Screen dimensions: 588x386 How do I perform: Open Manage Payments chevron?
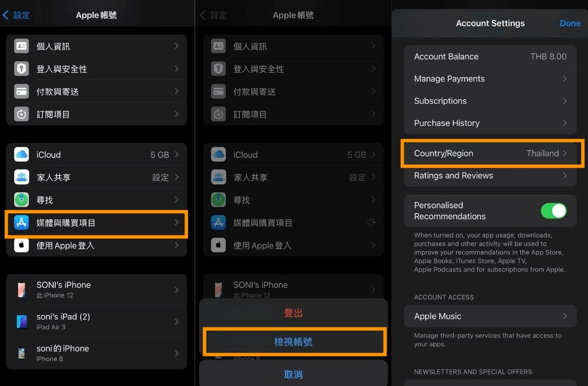point(565,79)
